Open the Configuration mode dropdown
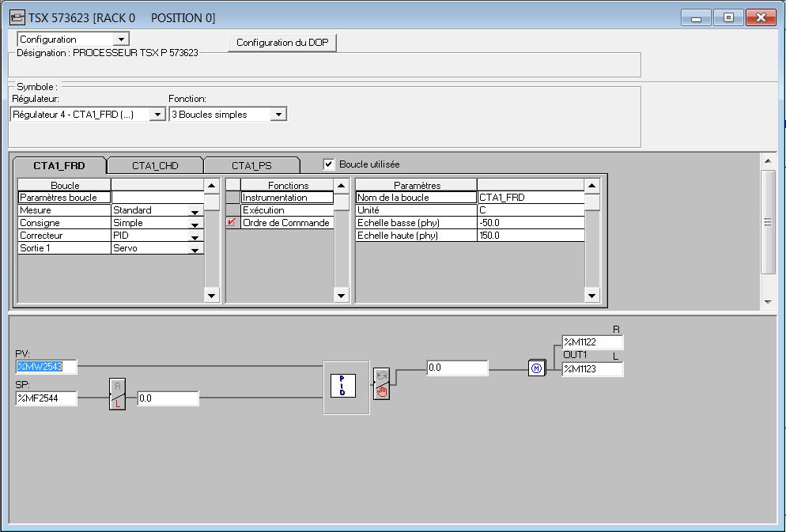This screenshot has width=786, height=532. (121, 39)
